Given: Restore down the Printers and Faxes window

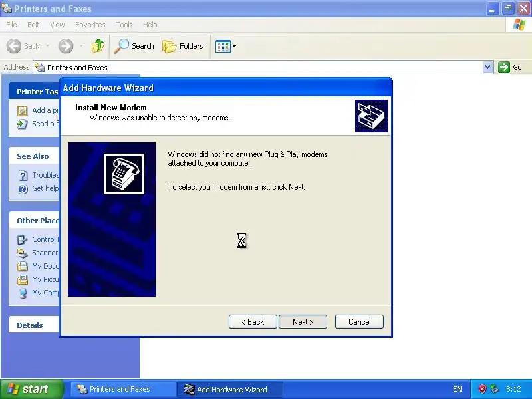Looking at the screenshot, I should point(507,9).
